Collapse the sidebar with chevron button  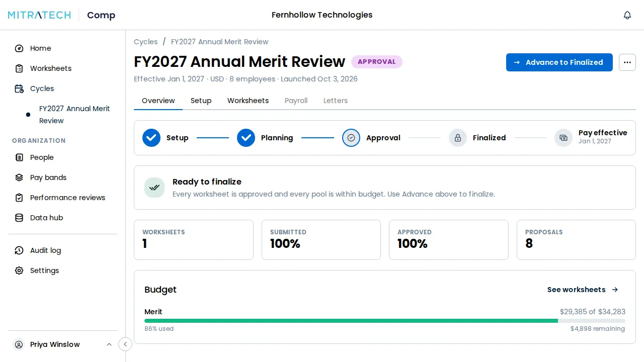coord(125,344)
